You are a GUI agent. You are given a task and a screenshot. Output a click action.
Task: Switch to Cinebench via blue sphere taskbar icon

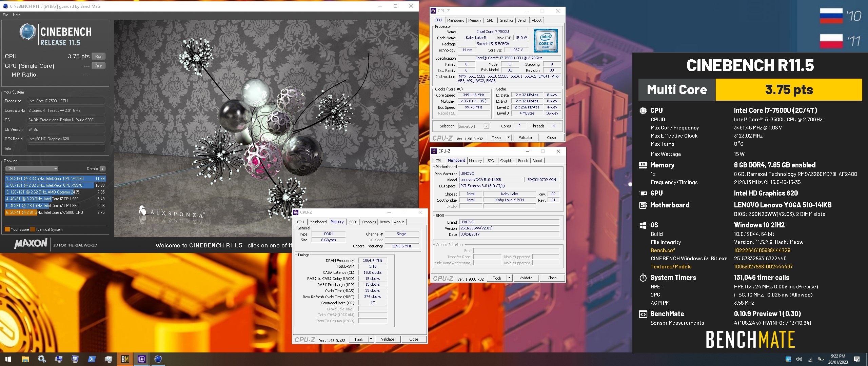pos(158,359)
